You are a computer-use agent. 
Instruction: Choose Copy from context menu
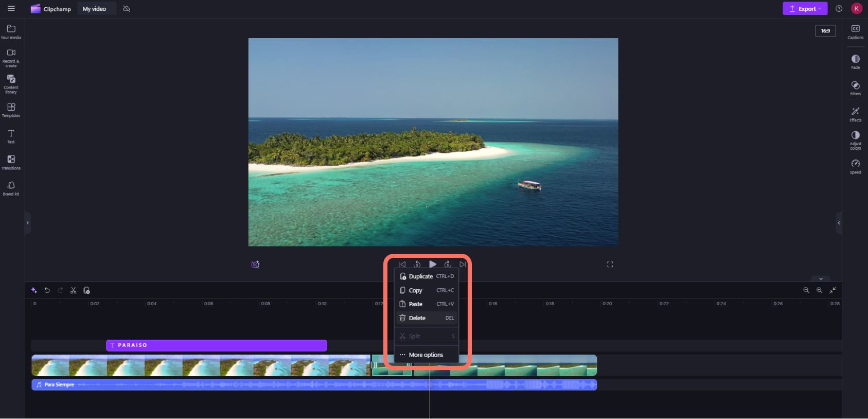coord(427,290)
